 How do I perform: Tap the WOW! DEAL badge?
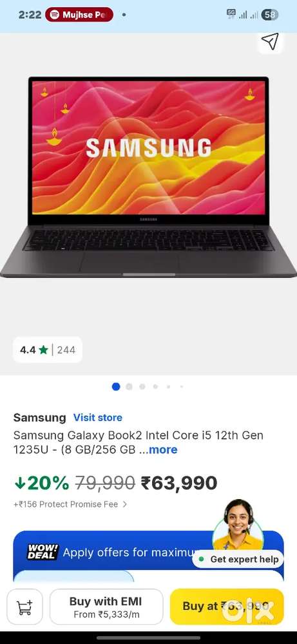click(x=43, y=552)
